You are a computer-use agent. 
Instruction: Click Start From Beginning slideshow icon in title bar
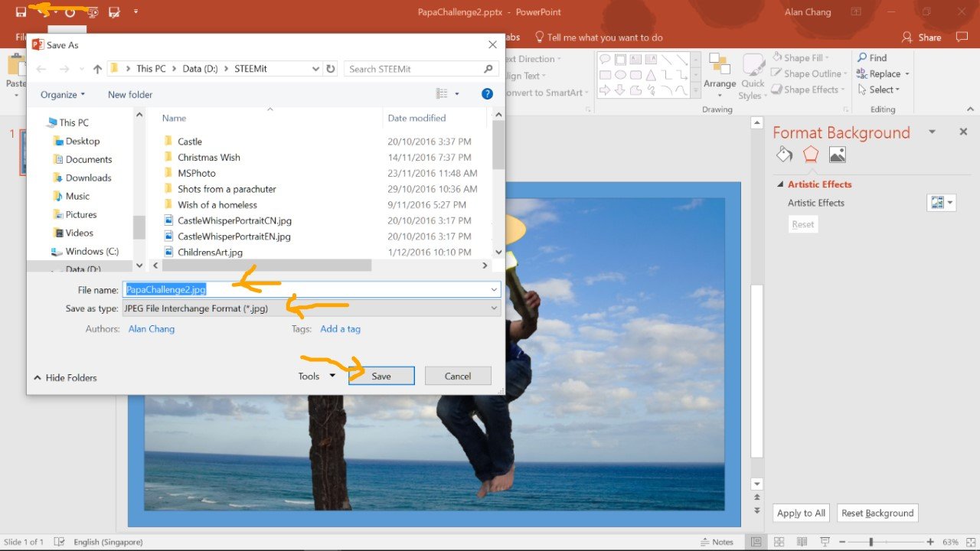92,12
